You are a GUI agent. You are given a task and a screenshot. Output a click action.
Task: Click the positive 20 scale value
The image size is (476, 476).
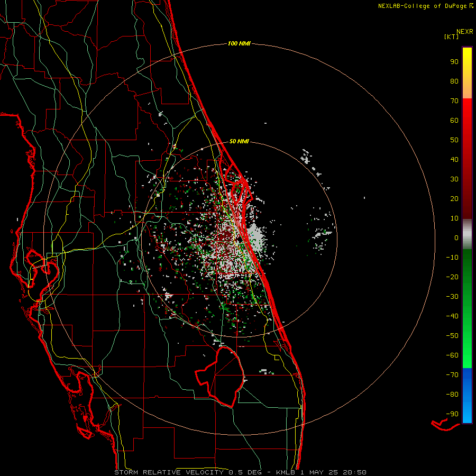click(454, 198)
